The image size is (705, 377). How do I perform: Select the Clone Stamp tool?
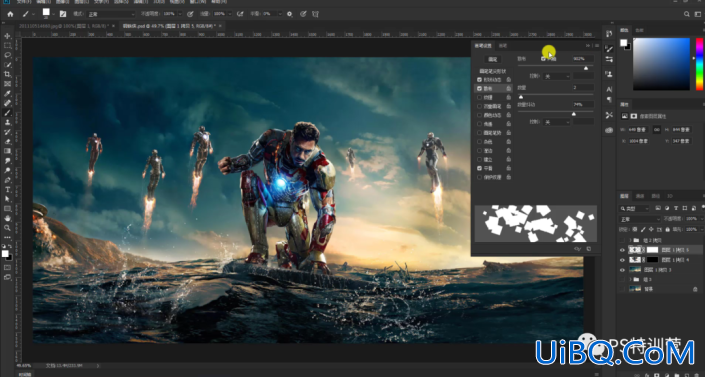click(x=7, y=122)
